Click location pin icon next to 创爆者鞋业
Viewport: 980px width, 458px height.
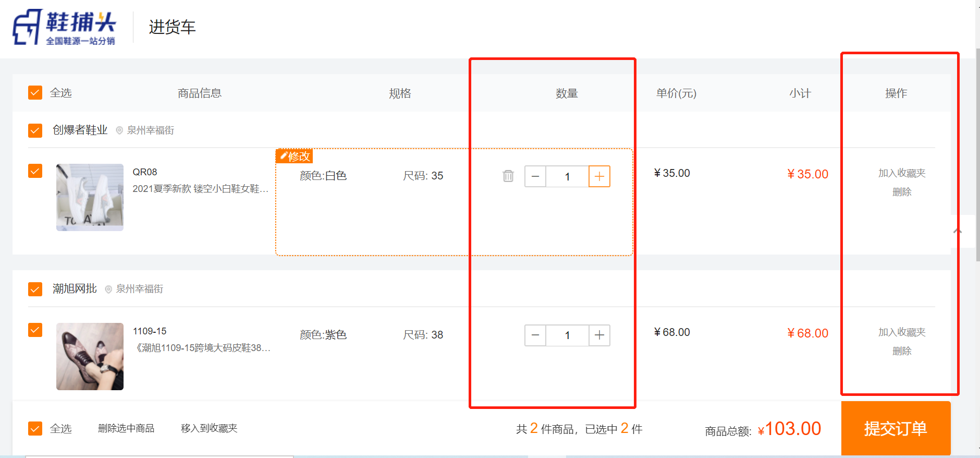[119, 130]
